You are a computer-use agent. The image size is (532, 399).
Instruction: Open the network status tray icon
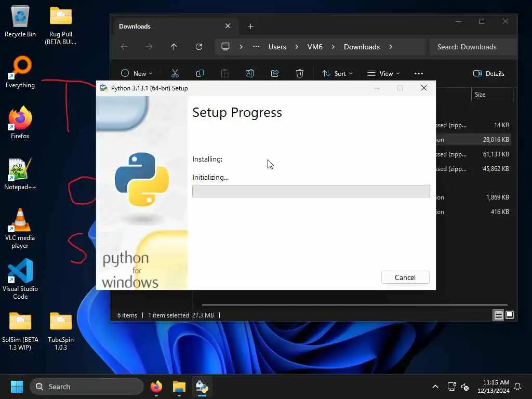[451, 387]
